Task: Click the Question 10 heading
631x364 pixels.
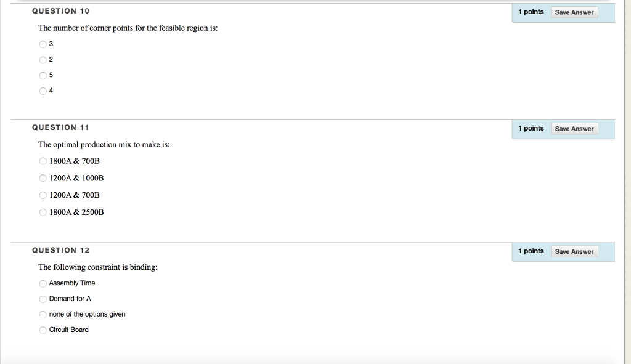Action: click(60, 11)
